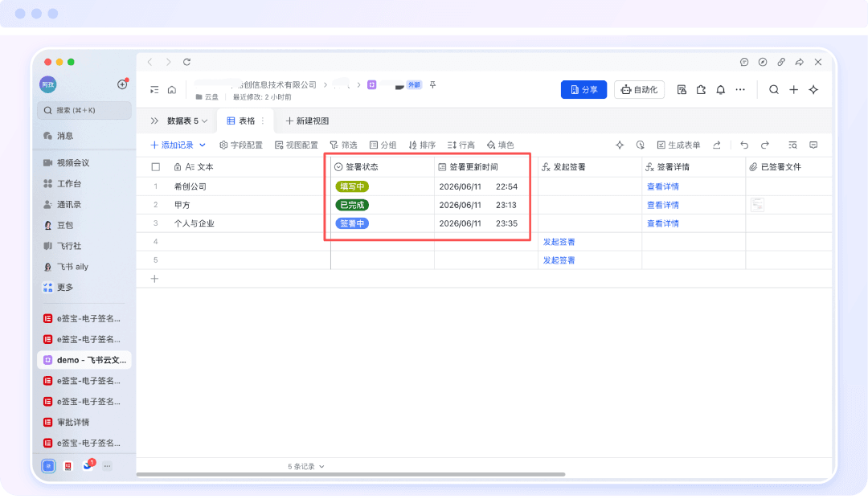Click 发起签署 link in row 4
The height and width of the screenshot is (503, 868).
(x=559, y=242)
